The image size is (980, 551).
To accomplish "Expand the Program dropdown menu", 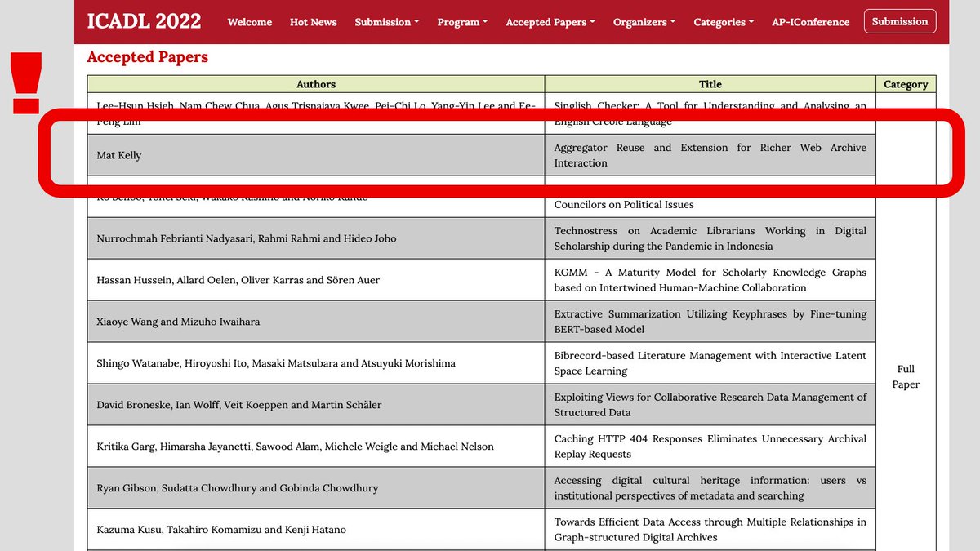I will pos(463,22).
